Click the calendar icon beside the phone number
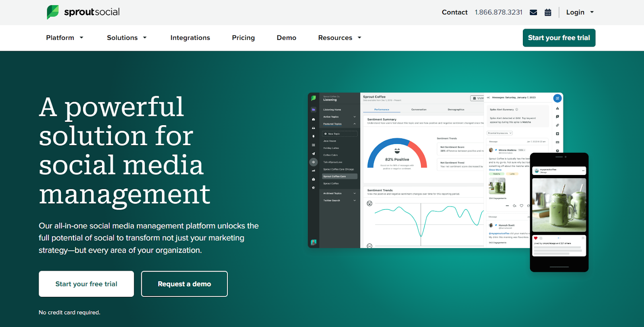Viewport: 644px width, 327px height. pos(548,12)
